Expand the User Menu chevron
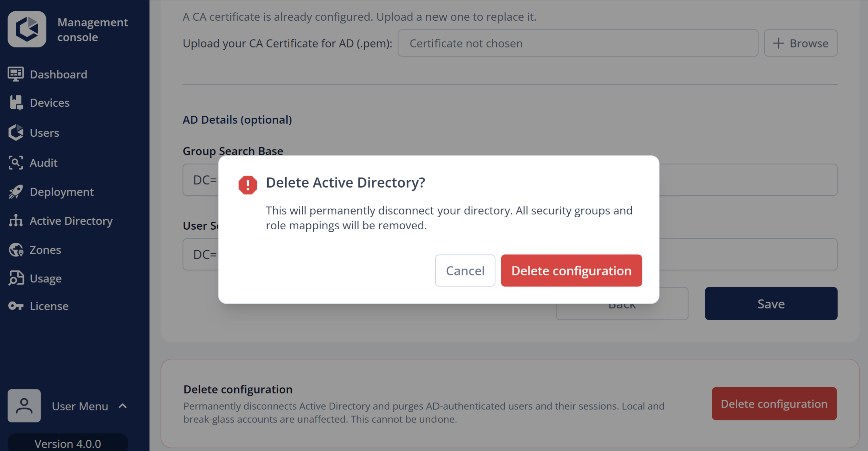The width and height of the screenshot is (868, 451). point(123,406)
